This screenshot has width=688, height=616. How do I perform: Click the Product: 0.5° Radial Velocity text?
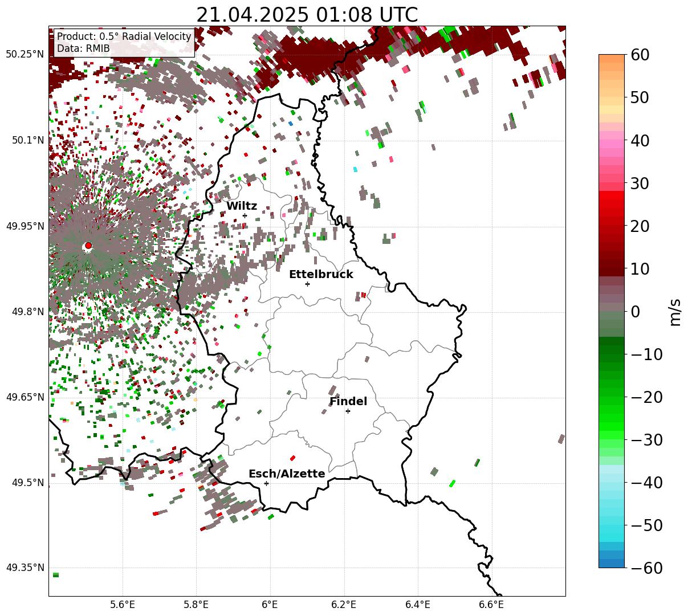click(124, 36)
